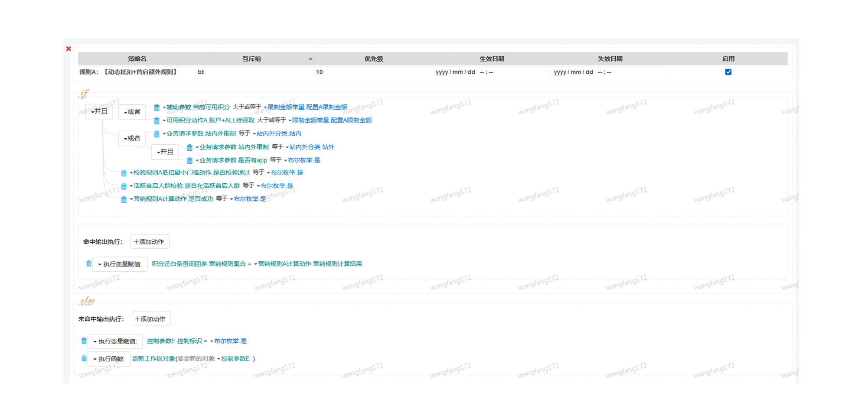Click the red X delete rule icon
868x416 pixels.
(x=69, y=49)
